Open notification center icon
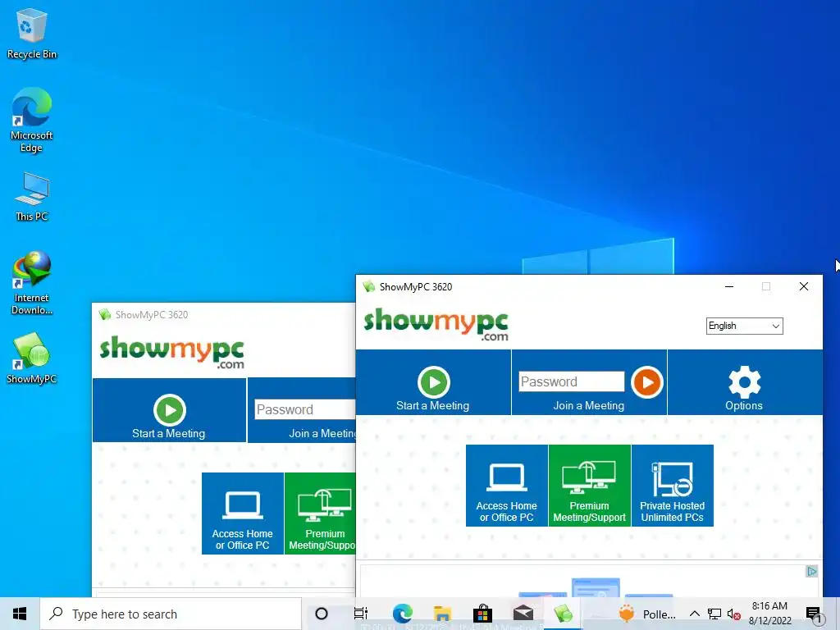 coord(813,614)
